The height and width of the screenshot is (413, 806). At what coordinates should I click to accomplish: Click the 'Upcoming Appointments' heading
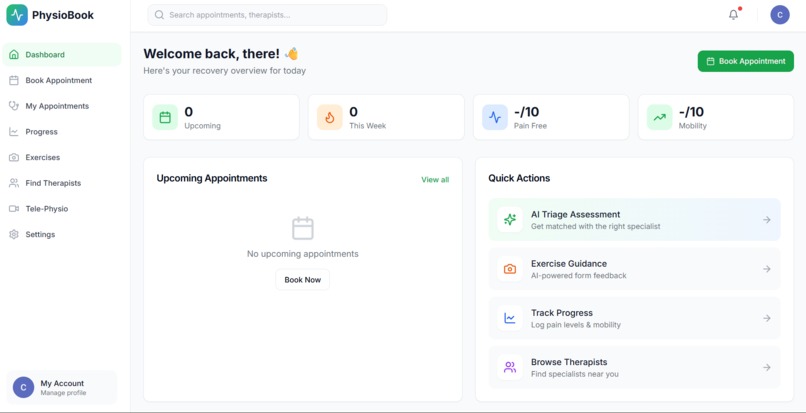click(212, 178)
